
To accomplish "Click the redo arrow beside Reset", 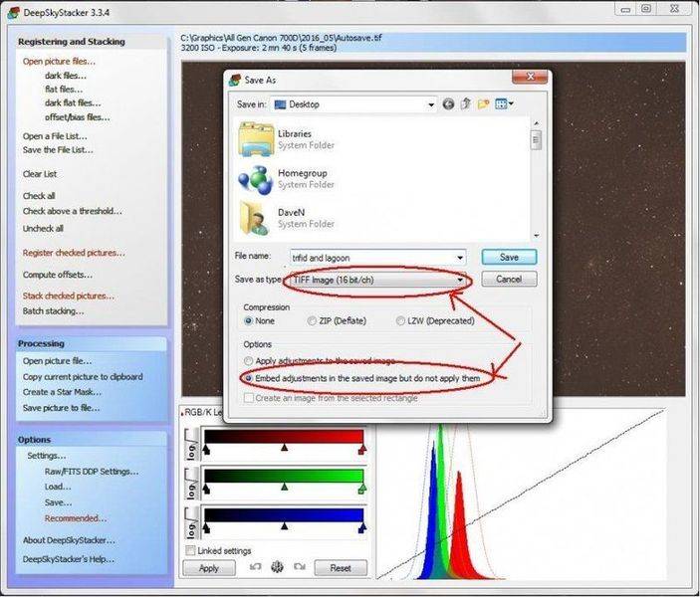I will pyautogui.click(x=298, y=567).
